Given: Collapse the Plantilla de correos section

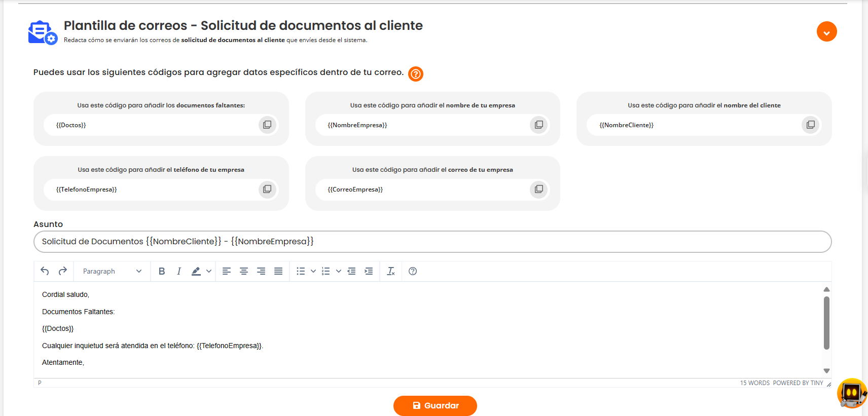Looking at the screenshot, I should coord(826,32).
